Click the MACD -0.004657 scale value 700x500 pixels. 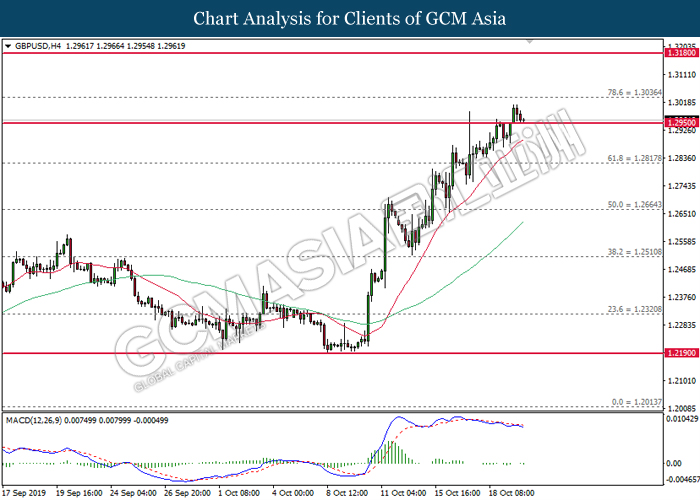(x=683, y=480)
